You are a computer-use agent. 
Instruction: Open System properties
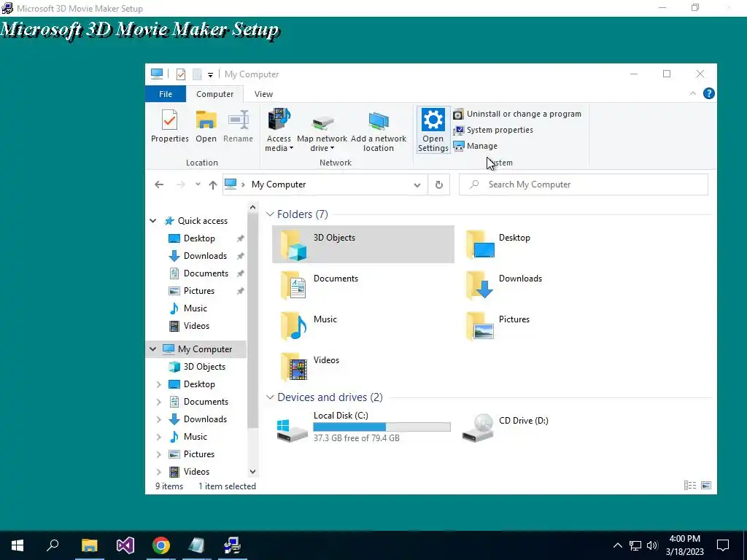[x=492, y=130]
